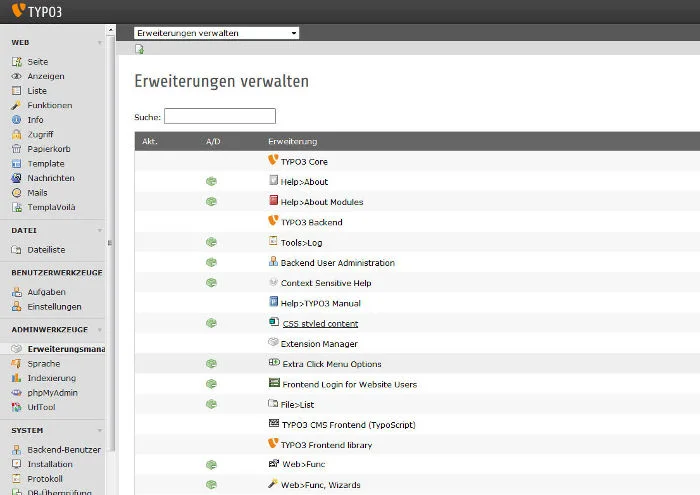Click the Erweiterung column header
Viewport: 700px width, 495px height.
[292, 141]
